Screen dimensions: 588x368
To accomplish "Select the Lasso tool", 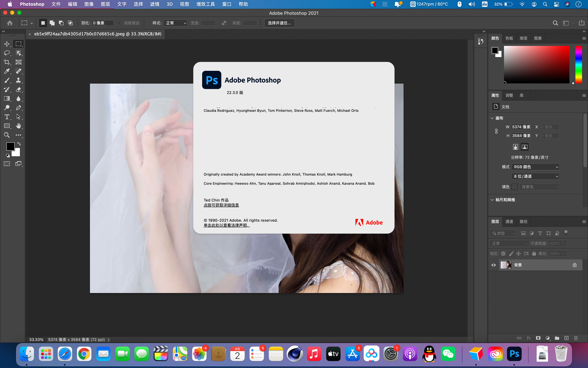I will (7, 53).
